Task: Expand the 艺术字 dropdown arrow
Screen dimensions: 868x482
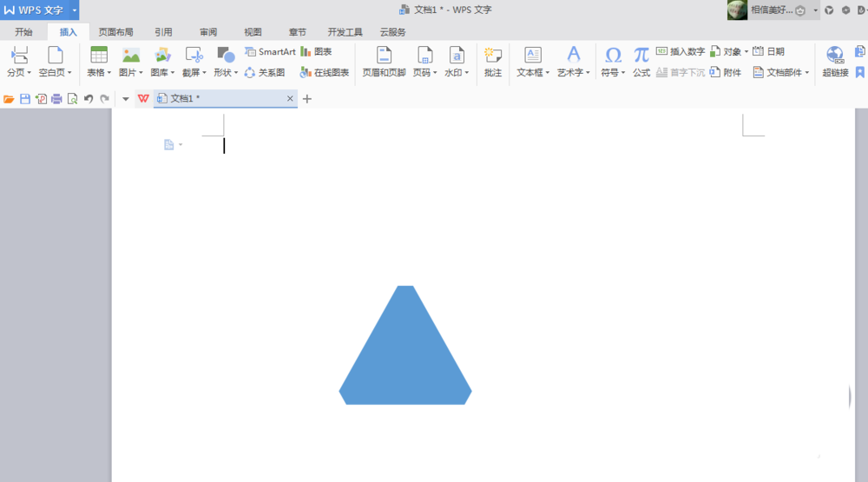Action: pos(588,73)
